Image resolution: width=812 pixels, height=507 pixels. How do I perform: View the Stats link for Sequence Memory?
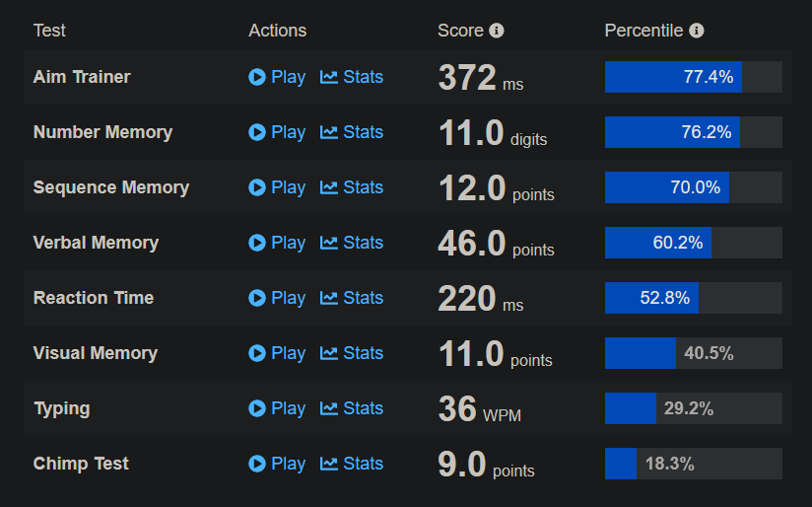[x=363, y=187]
